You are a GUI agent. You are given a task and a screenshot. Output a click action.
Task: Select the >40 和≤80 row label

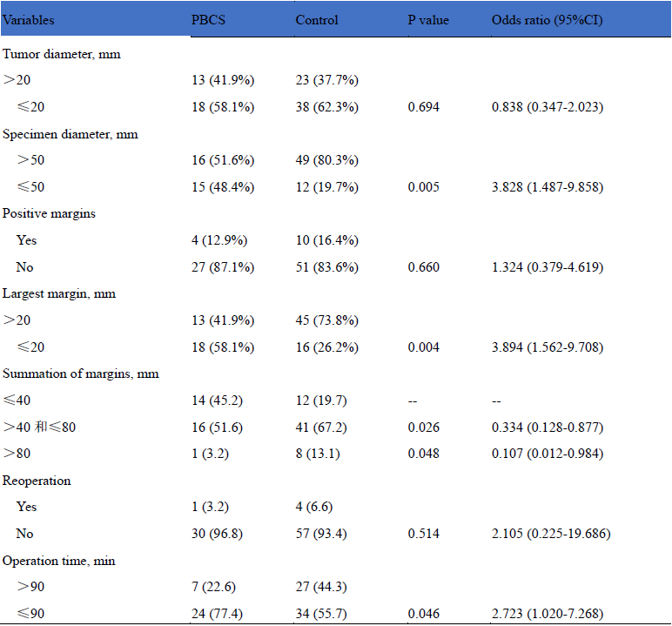pyautogui.click(x=39, y=427)
